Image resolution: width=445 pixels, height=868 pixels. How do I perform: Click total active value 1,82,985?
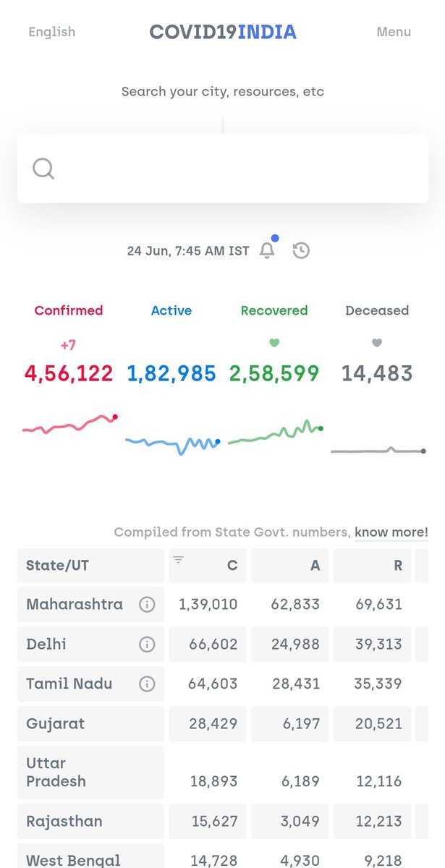[171, 373]
